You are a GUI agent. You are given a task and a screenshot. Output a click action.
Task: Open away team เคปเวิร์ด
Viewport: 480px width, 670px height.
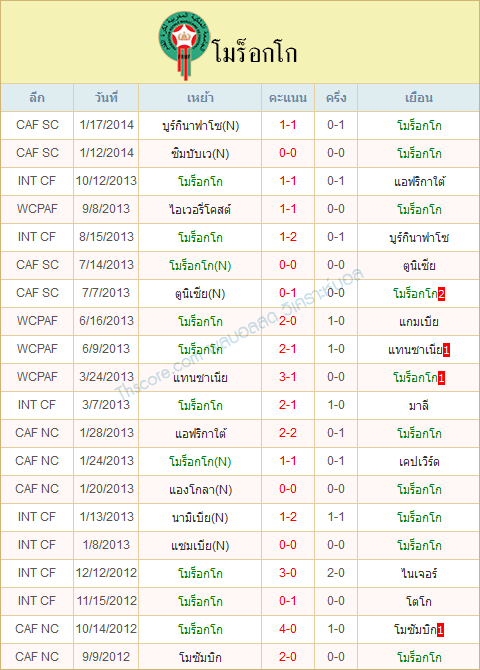(x=419, y=461)
